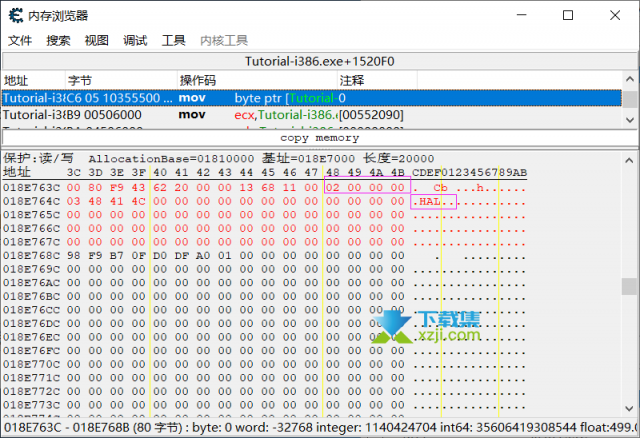Click the copy memory bar
The width and height of the screenshot is (640, 438).
[320, 138]
